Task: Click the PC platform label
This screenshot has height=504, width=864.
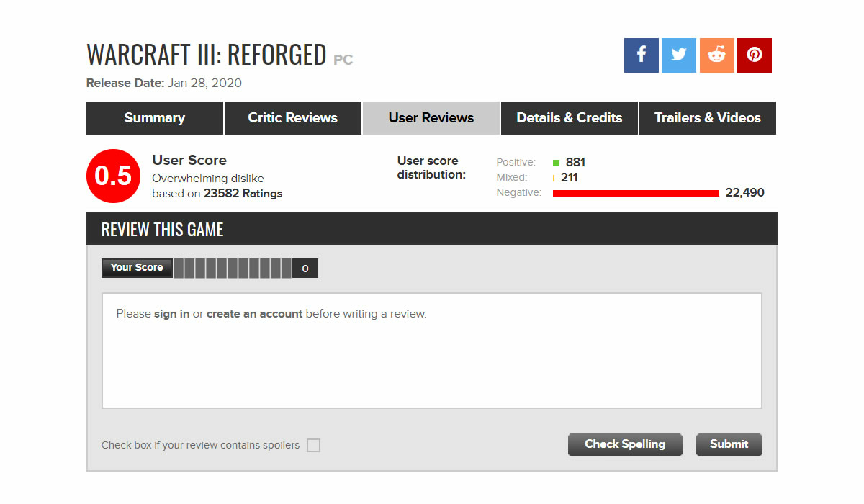Action: pyautogui.click(x=343, y=60)
